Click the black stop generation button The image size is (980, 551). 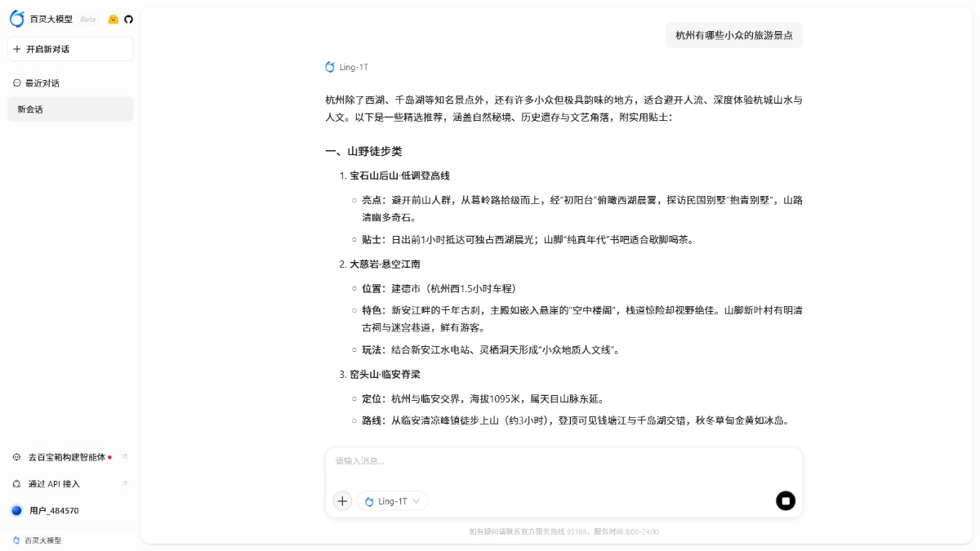786,500
